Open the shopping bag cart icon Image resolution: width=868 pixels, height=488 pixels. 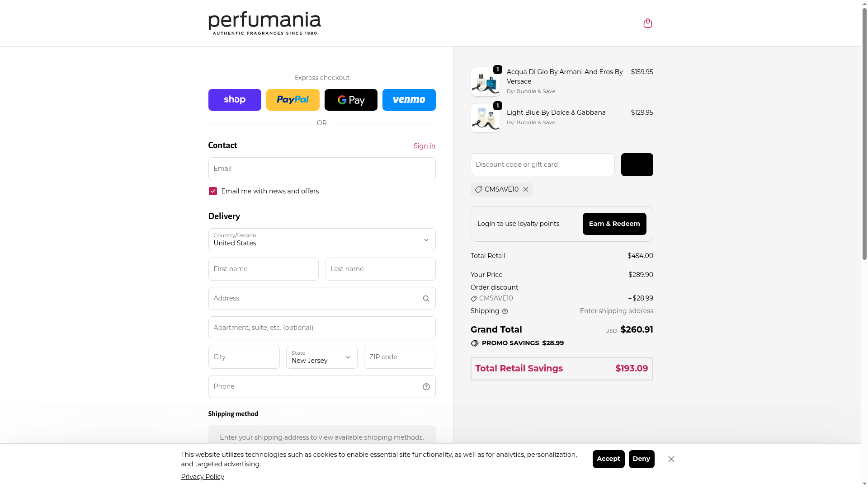coord(647,23)
